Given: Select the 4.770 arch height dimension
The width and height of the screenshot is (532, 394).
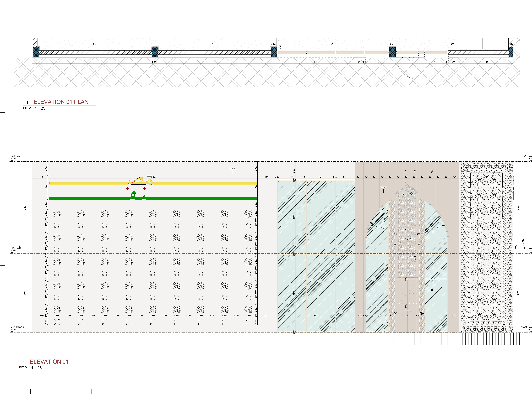Looking at the screenshot, I should 405,231.
